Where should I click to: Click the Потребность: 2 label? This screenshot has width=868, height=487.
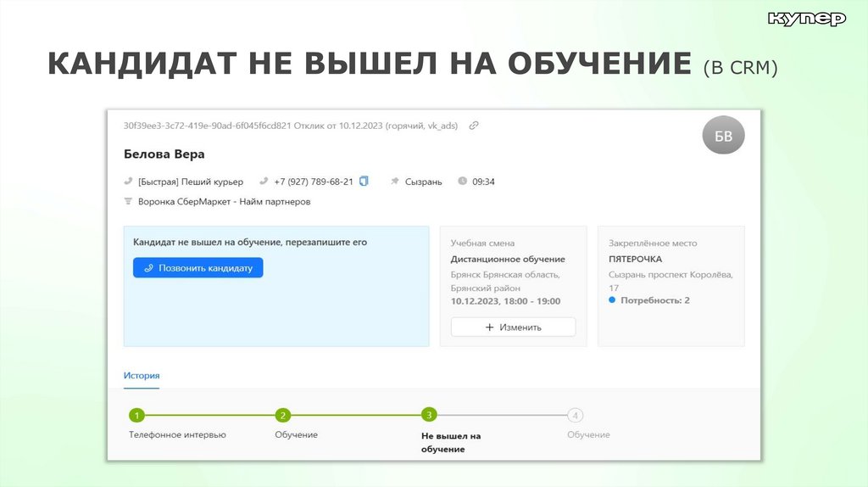click(655, 300)
